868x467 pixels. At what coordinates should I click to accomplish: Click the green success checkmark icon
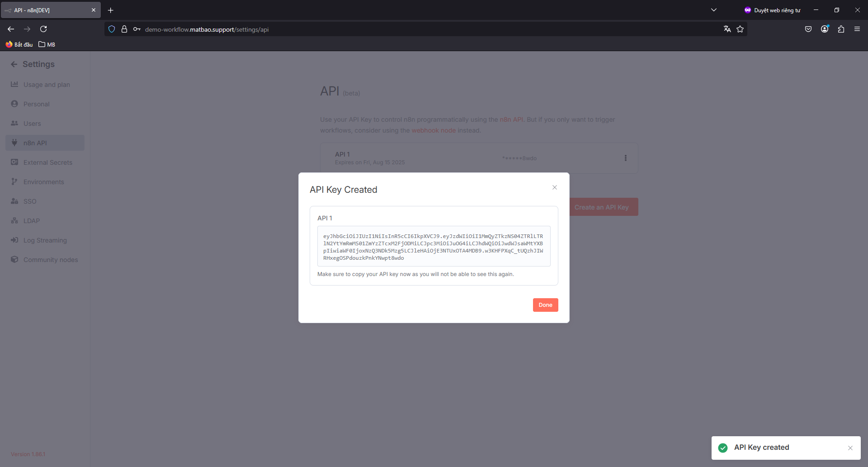click(723, 448)
